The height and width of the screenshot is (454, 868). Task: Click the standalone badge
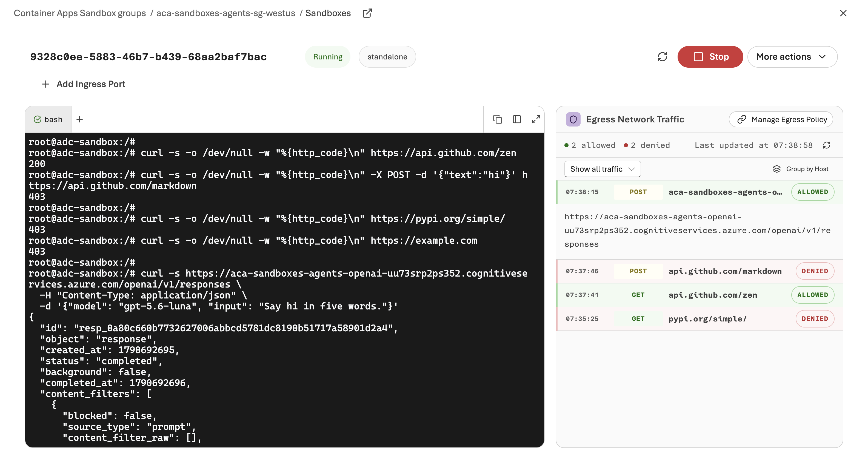coord(387,57)
